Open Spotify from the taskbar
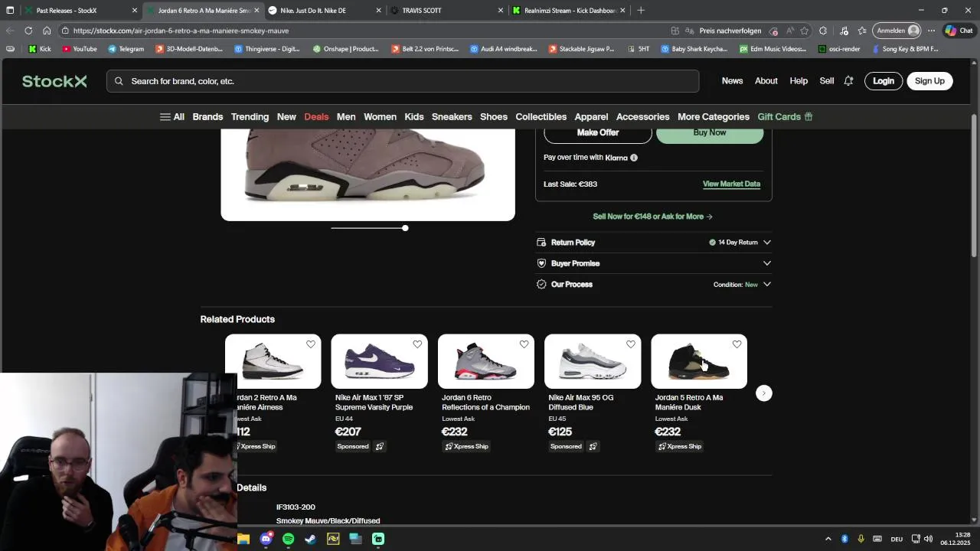Screen dimensions: 980x551 [x=288, y=539]
